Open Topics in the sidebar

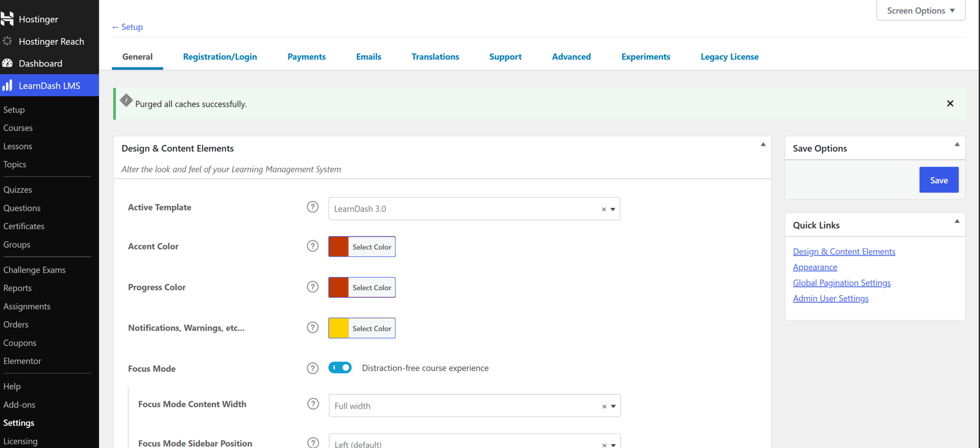pos(15,164)
